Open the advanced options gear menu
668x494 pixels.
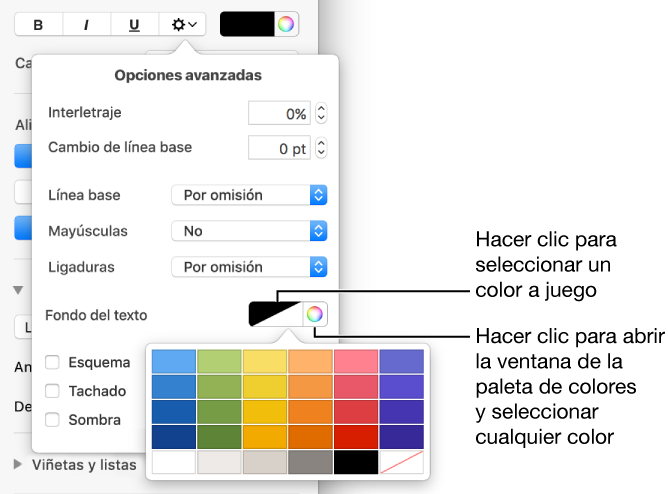click(183, 25)
